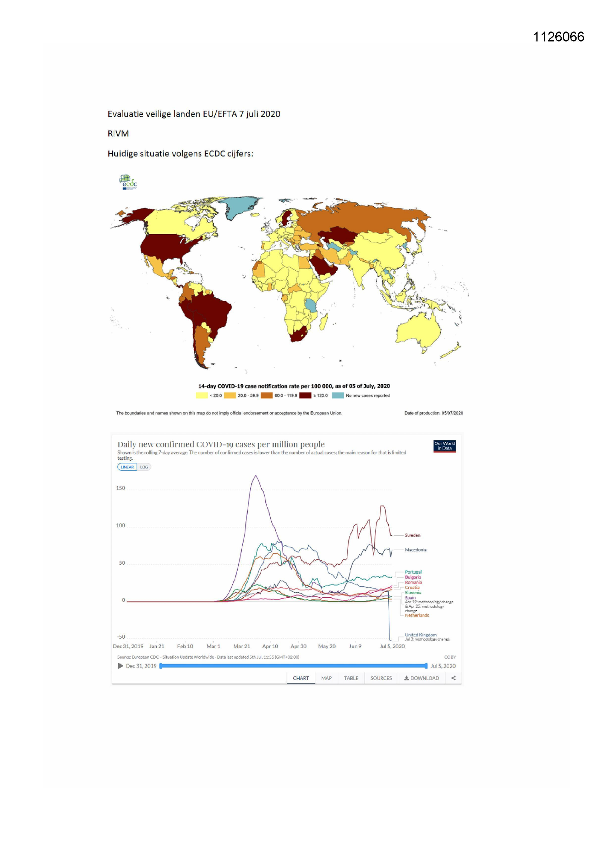Switch to the SOURCES tab
This screenshot has height=868, width=614.
tap(381, 678)
